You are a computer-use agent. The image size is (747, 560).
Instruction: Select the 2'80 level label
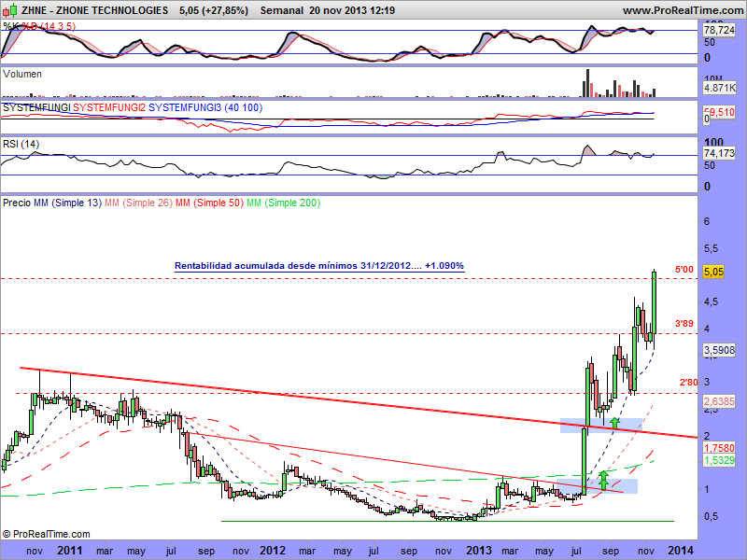(688, 382)
